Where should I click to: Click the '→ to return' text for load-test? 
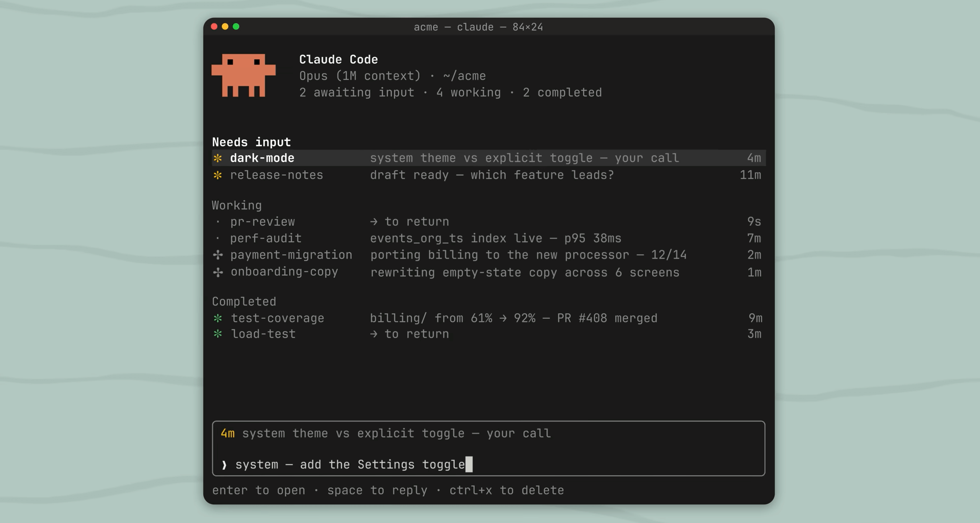(x=409, y=334)
